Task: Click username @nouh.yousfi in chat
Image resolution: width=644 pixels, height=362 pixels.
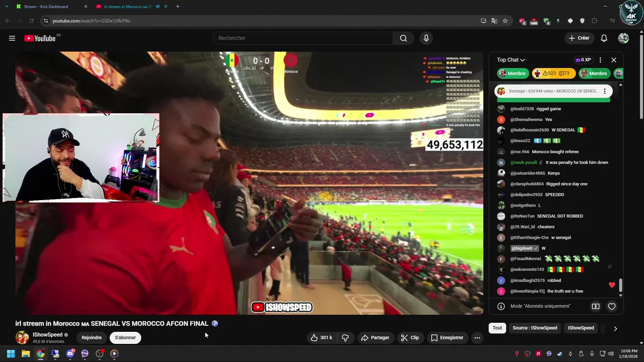Action: coord(524,162)
